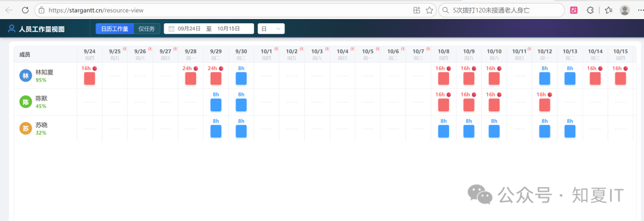The height and width of the screenshot is (221, 644).
Task: Click the 10/15 date column header
Action: 621,54
